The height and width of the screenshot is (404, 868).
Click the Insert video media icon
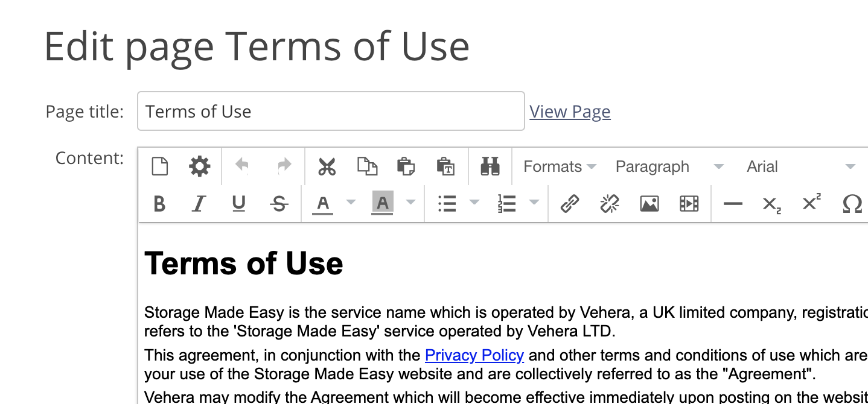pos(689,204)
